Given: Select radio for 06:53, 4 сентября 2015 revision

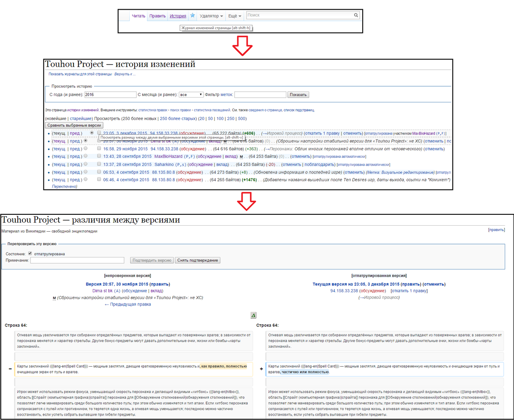Looking at the screenshot, I should click(x=86, y=171).
